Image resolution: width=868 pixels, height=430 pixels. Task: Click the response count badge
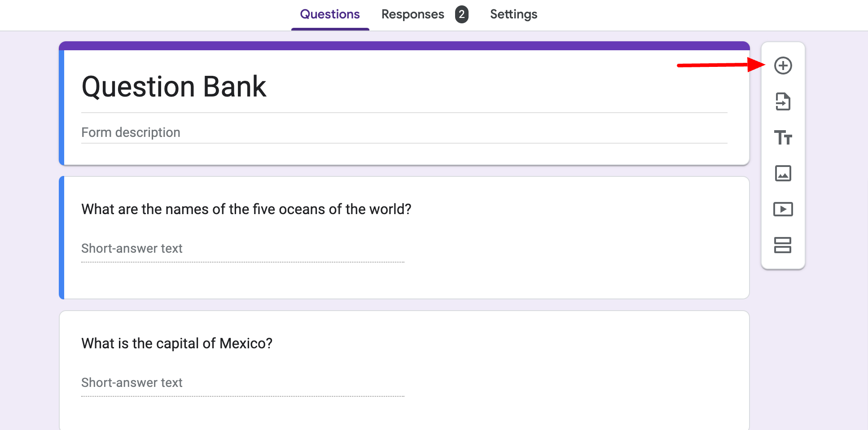tap(461, 14)
